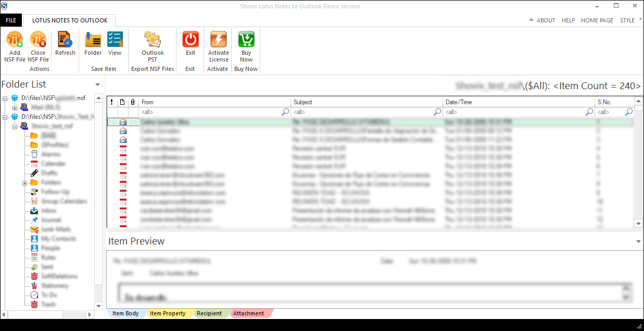Screen dimensions: 644x331
Task: Click the item type column header icon
Action: [122, 102]
